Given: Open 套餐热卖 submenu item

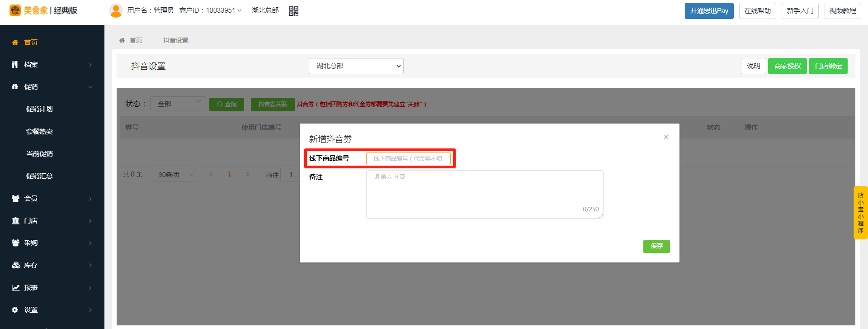Looking at the screenshot, I should point(39,131).
